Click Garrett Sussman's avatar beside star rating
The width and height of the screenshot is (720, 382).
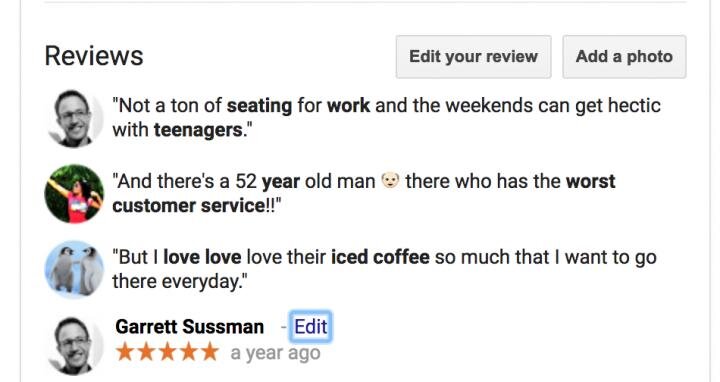coord(74,345)
